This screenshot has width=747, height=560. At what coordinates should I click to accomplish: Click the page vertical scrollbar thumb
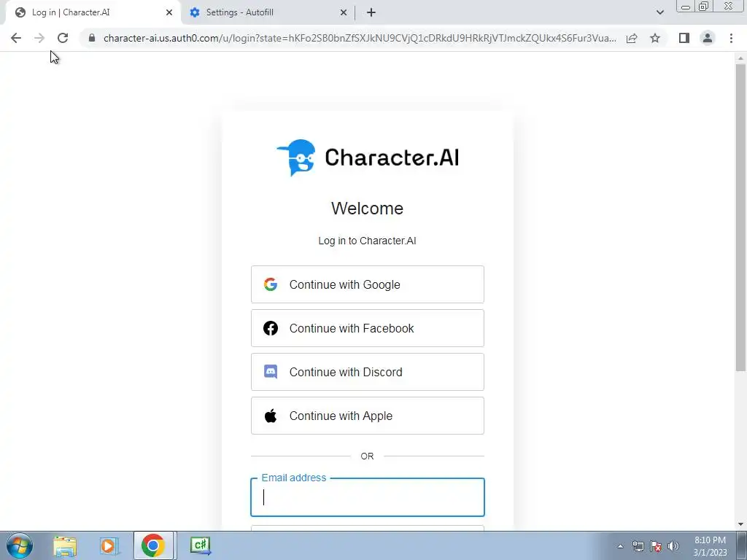[740, 217]
